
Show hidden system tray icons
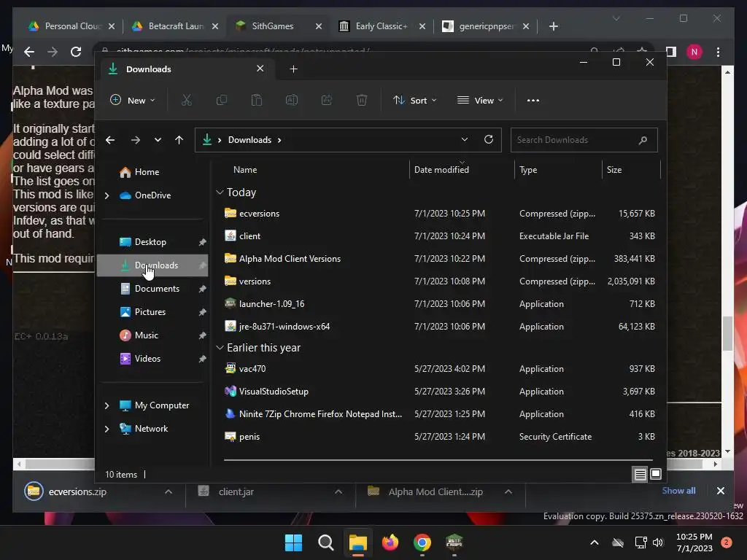[595, 542]
